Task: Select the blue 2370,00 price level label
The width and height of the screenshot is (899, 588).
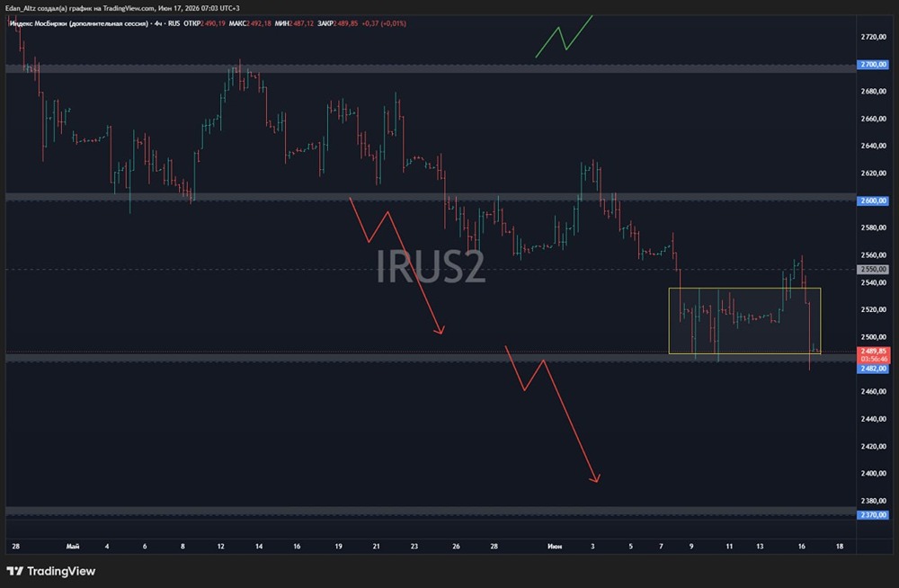Action: (873, 514)
